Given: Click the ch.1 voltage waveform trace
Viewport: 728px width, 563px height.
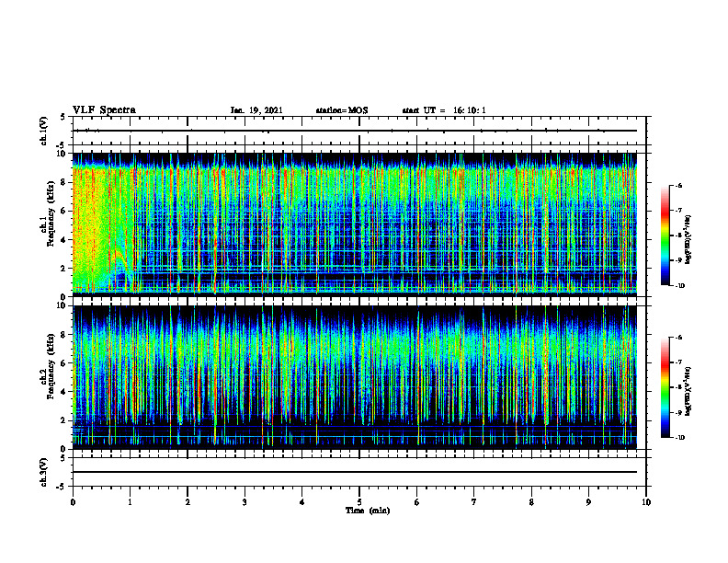Looking at the screenshot, I should [355, 131].
